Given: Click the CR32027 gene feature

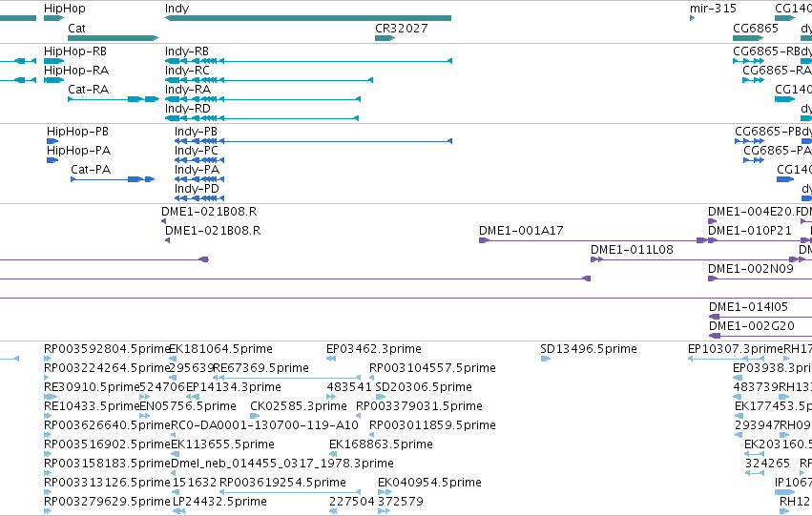Looking at the screenshot, I should (x=385, y=38).
